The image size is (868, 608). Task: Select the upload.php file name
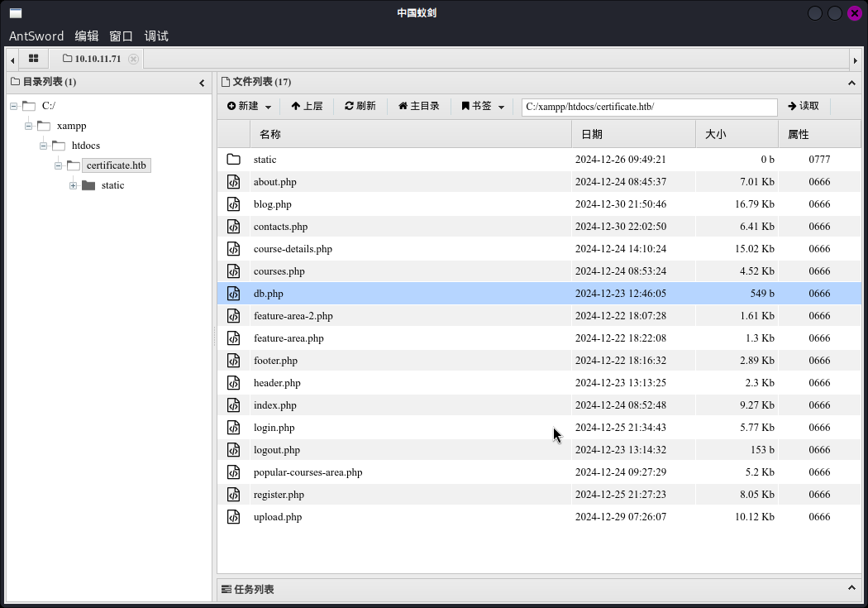point(278,517)
